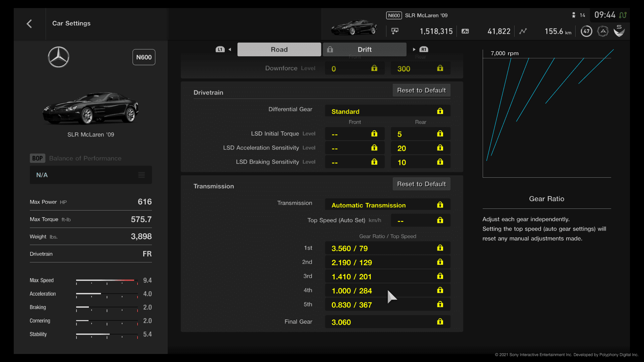Image resolution: width=644 pixels, height=362 pixels.
Task: Click the large SLR McLaren '09 car image
Action: 91,108
